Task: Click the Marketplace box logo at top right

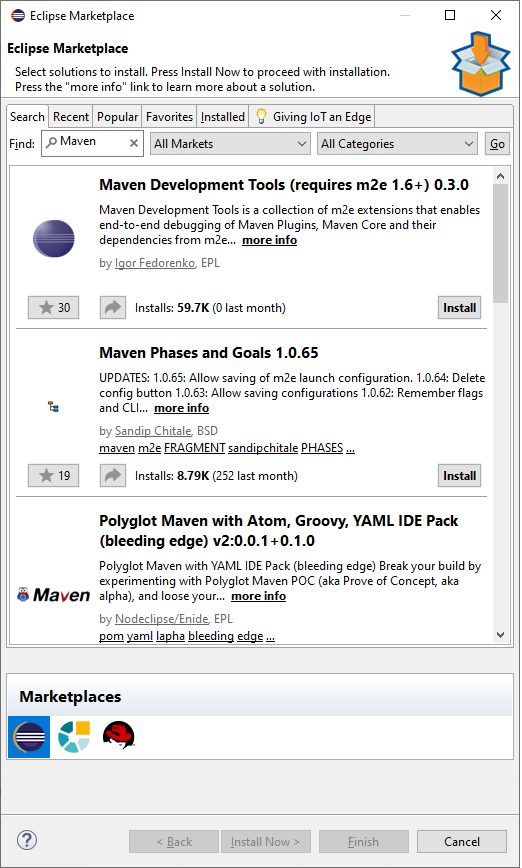Action: tap(480, 64)
